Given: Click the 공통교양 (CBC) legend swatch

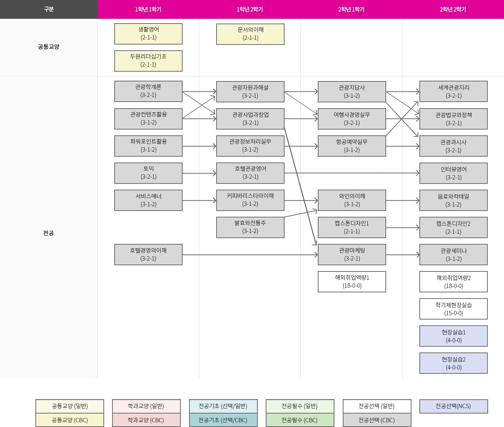Looking at the screenshot, I should coord(70,420).
